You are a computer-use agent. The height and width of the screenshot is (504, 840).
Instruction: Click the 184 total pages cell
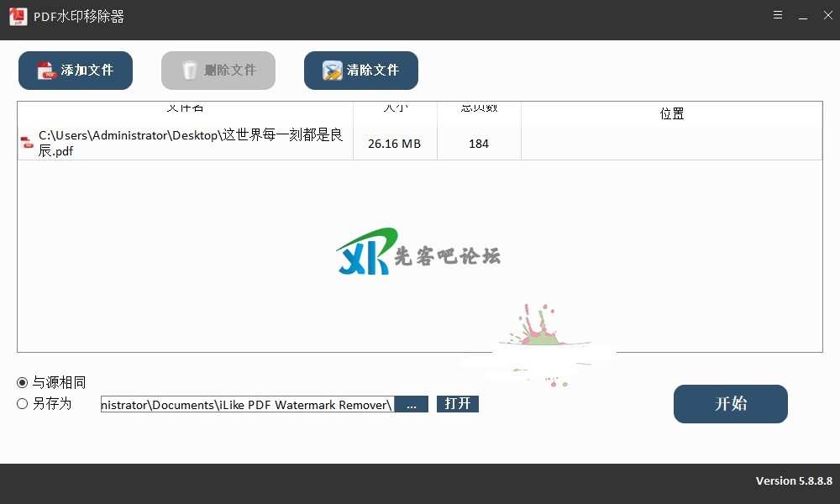[x=479, y=144]
